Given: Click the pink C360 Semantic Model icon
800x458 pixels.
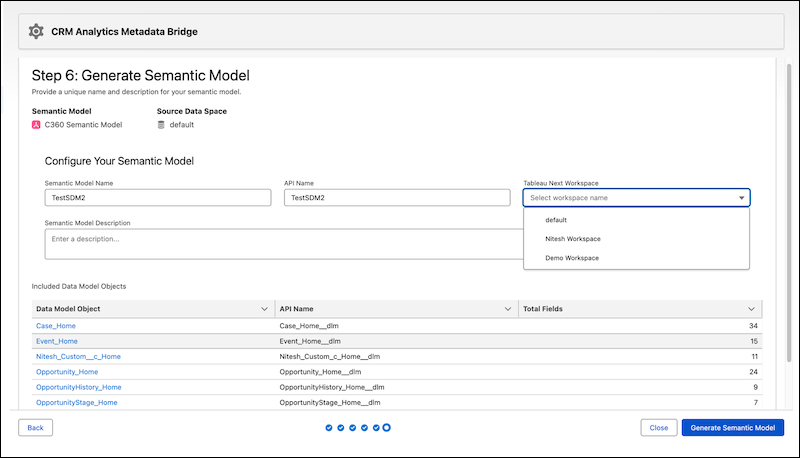Looking at the screenshot, I should point(36,124).
